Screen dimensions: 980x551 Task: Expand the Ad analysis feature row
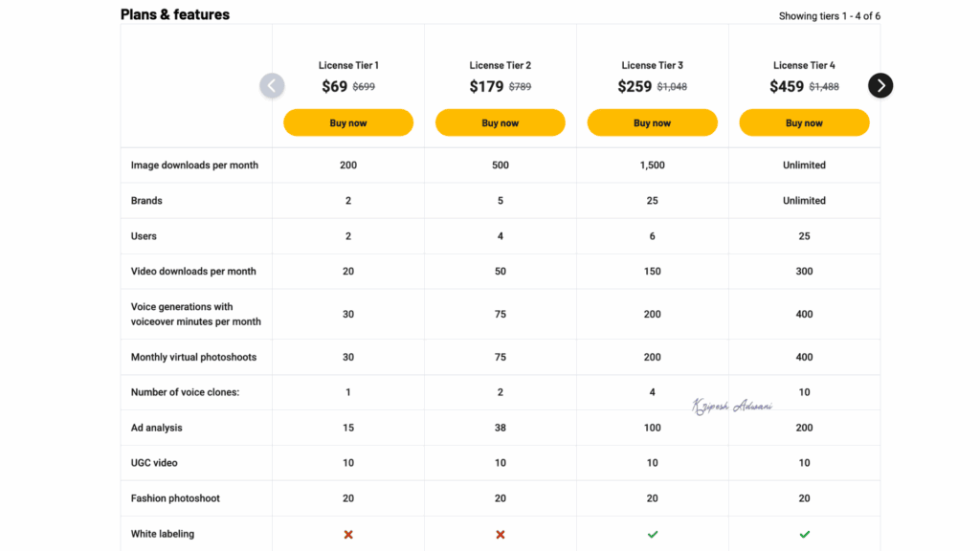tap(157, 428)
